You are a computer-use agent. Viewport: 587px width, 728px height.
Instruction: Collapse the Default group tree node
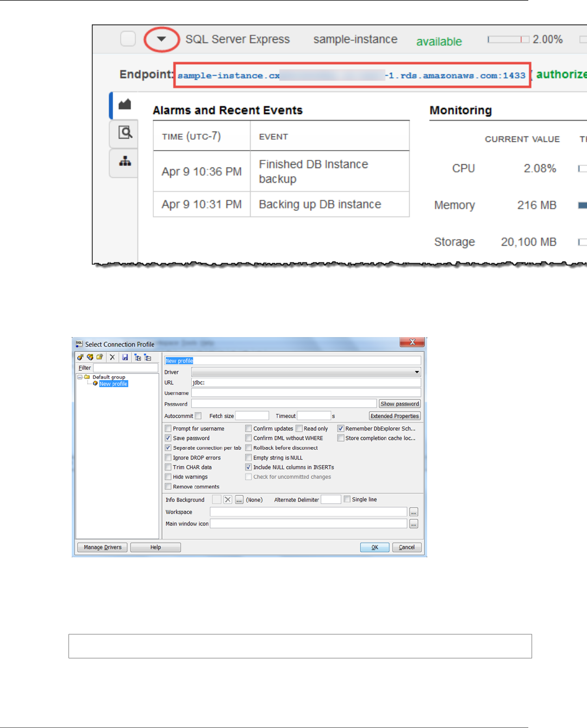(x=79, y=377)
